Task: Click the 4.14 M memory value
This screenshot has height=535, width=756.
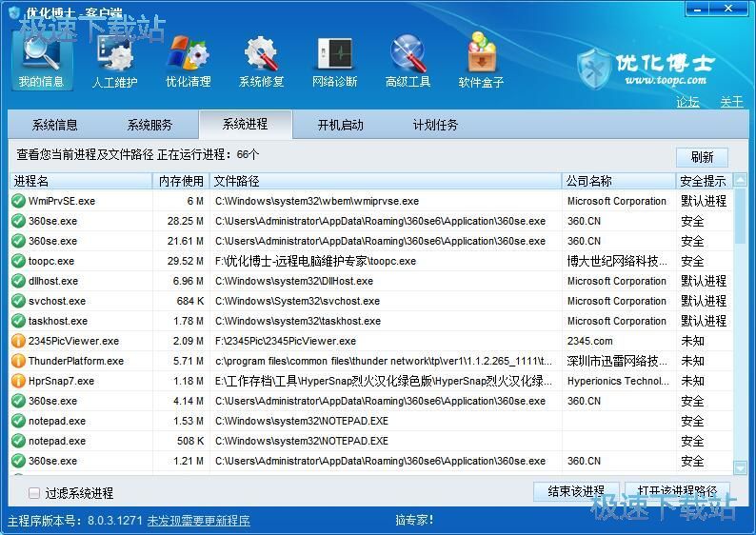Action: coord(189,401)
